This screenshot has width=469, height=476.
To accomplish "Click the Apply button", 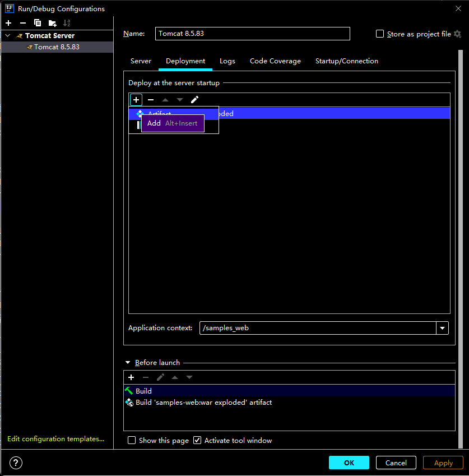I will (443, 463).
